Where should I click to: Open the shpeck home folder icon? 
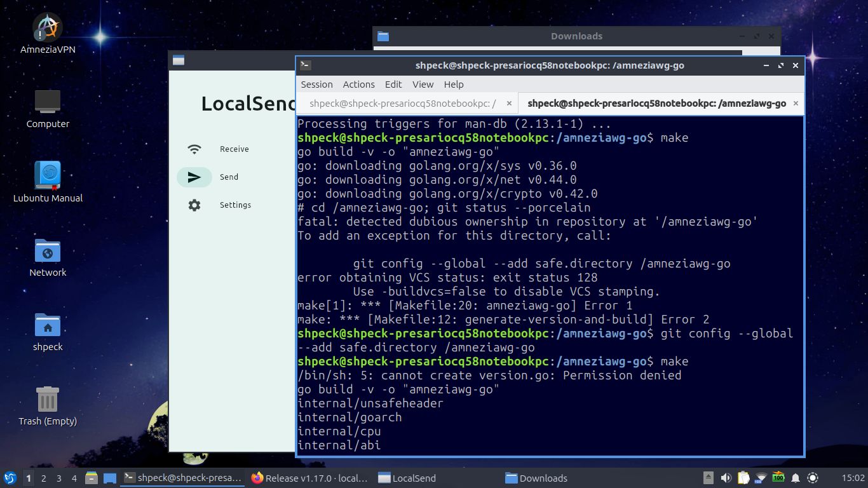coord(48,331)
